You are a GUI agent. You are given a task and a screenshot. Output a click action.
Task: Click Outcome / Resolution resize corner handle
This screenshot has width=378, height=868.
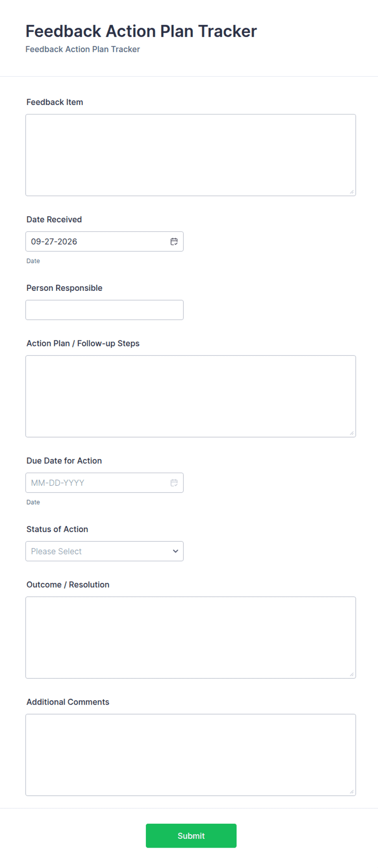tap(352, 674)
